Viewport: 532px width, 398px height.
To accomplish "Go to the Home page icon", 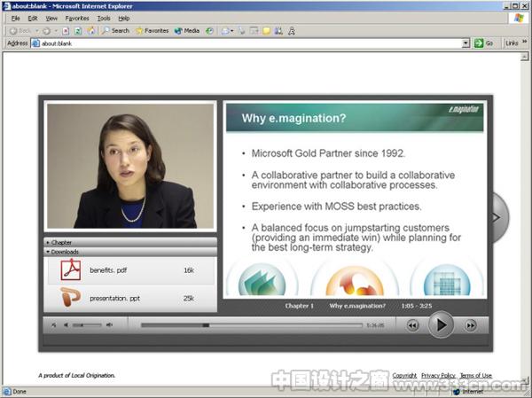I will [x=91, y=31].
